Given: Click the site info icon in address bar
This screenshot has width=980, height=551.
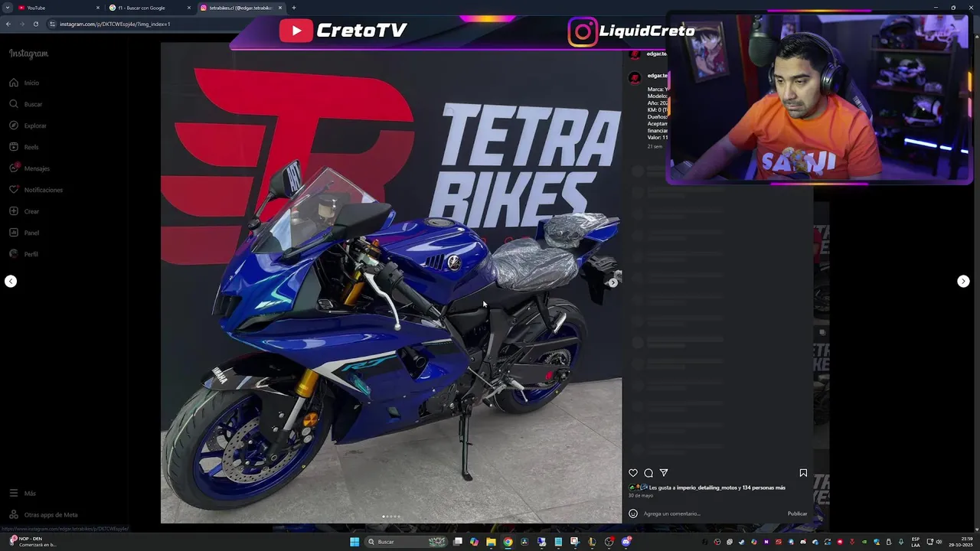Looking at the screenshot, I should (x=53, y=24).
